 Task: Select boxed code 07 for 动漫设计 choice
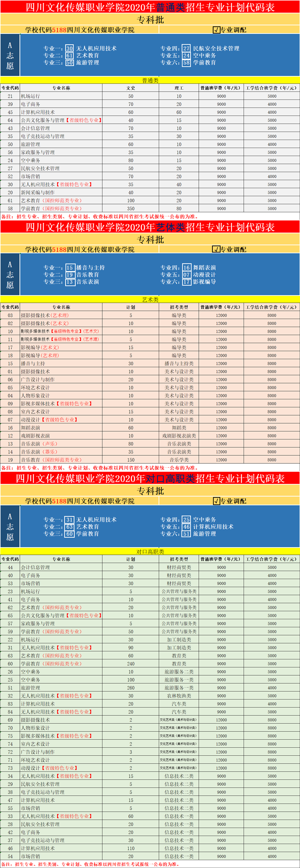tap(187, 275)
